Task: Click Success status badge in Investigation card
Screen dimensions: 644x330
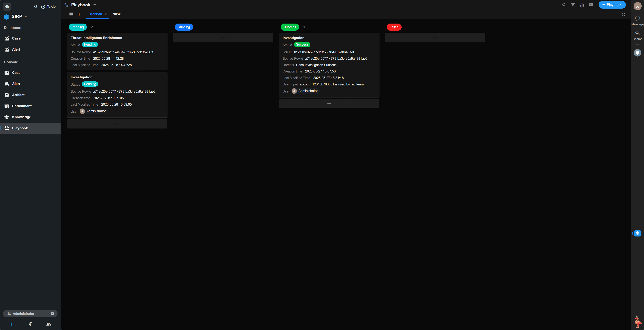Action: coord(302,45)
